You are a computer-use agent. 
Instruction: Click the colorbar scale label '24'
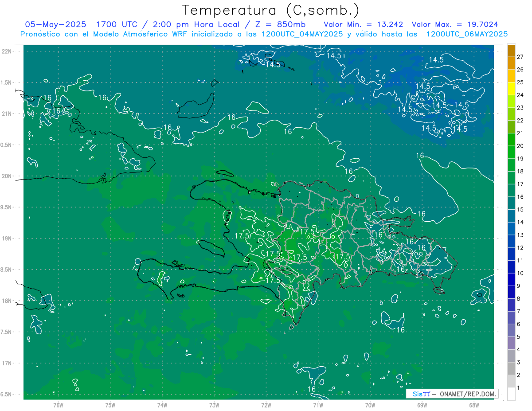coord(520,95)
